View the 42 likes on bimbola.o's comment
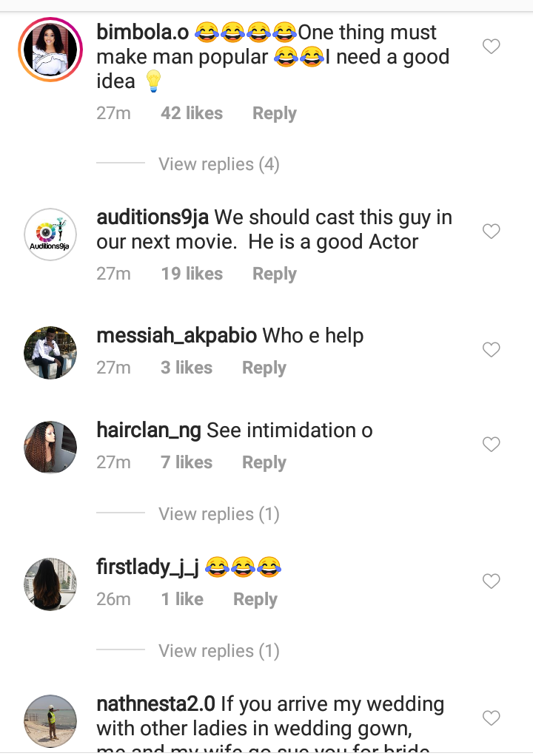This screenshot has height=756, width=533. click(x=192, y=113)
